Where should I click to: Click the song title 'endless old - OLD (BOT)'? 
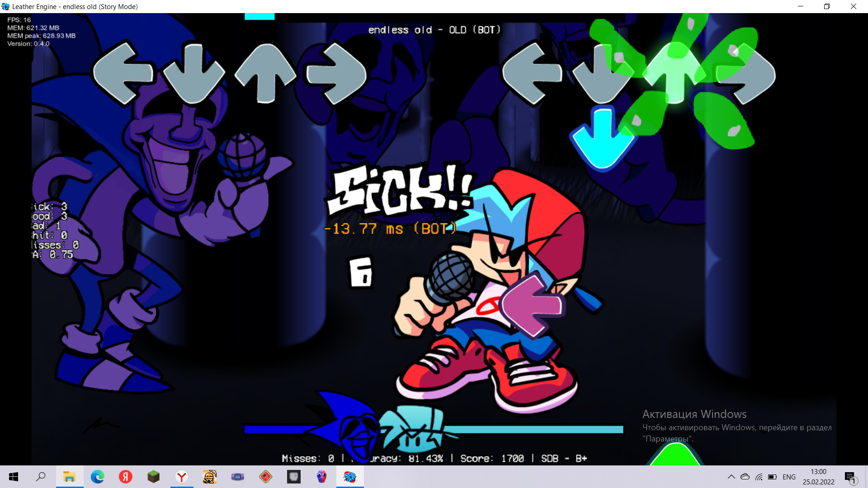(x=434, y=30)
